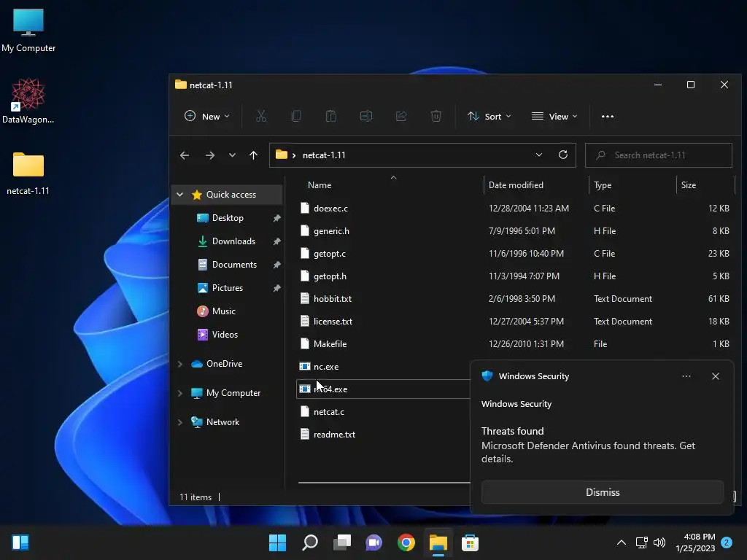747x560 pixels.
Task: Select the getopt.c file
Action: tap(330, 254)
